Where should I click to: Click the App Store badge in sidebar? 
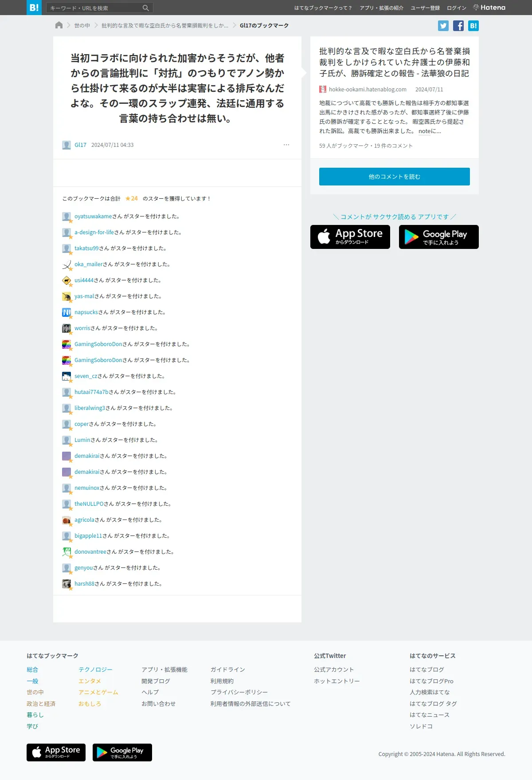click(350, 237)
